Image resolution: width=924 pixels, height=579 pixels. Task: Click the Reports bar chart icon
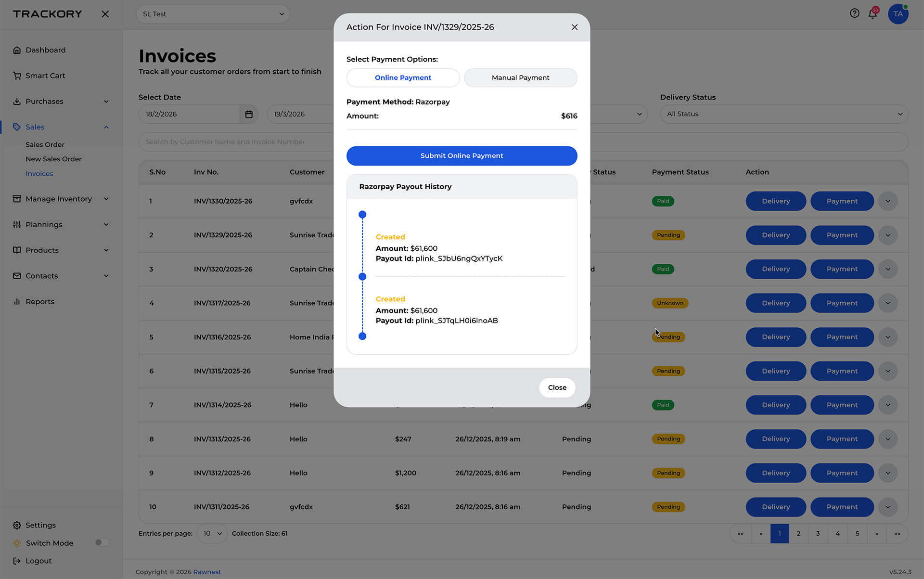[x=17, y=302]
